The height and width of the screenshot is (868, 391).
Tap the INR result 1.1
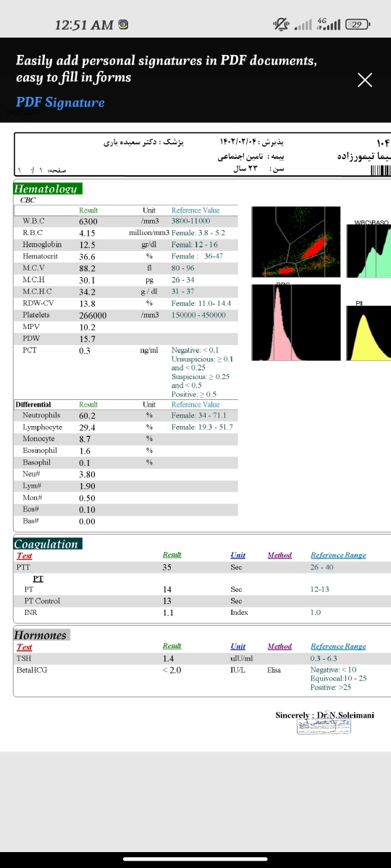coord(168,613)
